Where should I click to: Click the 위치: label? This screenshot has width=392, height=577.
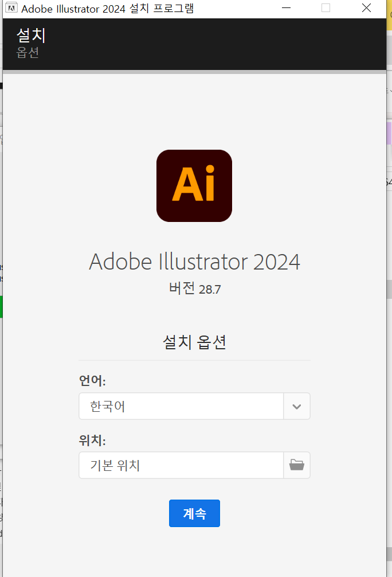click(x=92, y=440)
